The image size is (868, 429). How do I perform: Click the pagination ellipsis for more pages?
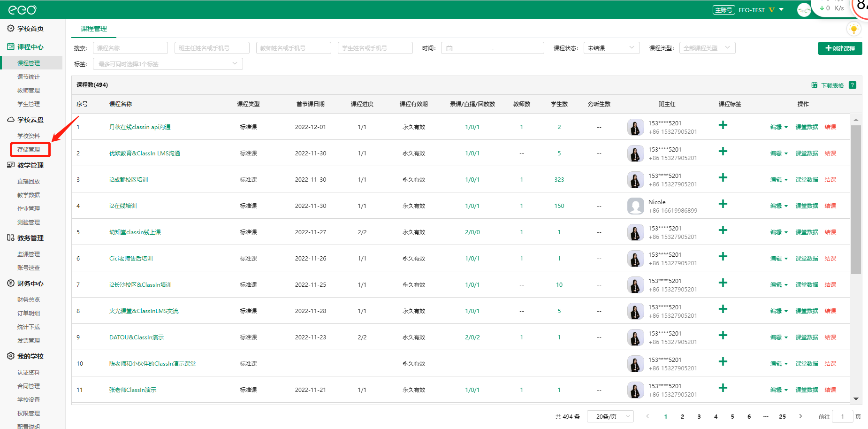(766, 416)
